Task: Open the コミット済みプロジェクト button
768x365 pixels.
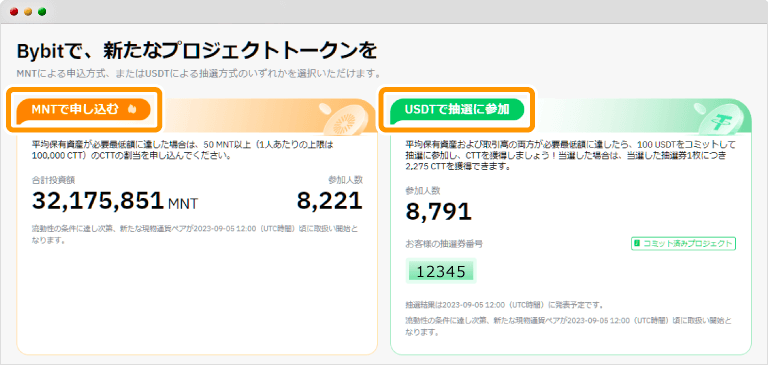Action: [x=684, y=243]
